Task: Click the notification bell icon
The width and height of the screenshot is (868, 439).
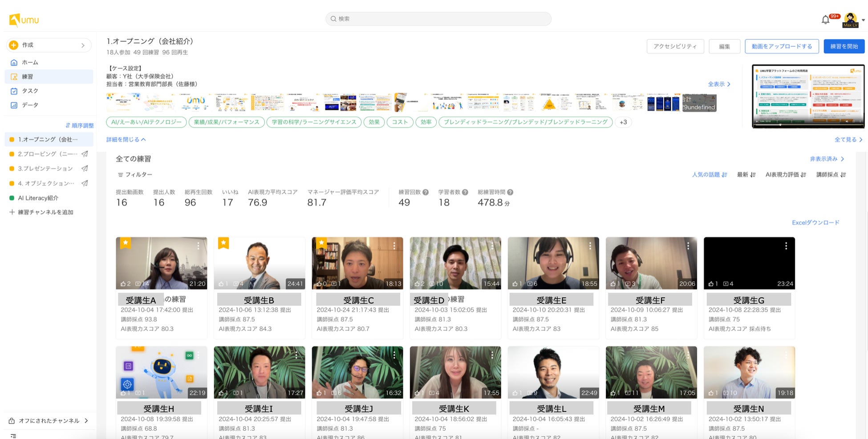Action: point(825,20)
